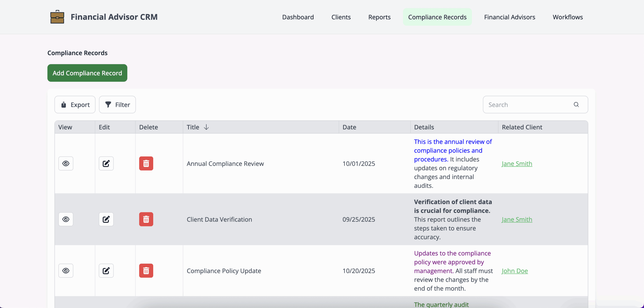The image size is (644, 308).
Task: Open the Workflows section
Action: point(568,17)
